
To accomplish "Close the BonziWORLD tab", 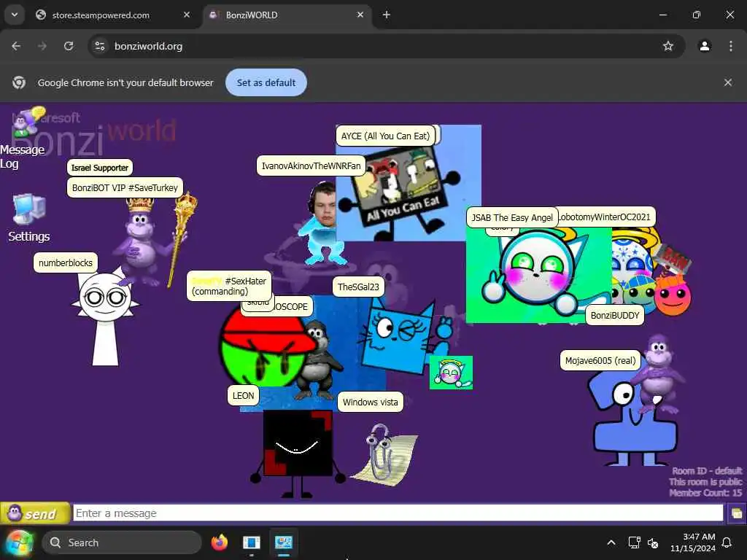I will click(x=360, y=15).
